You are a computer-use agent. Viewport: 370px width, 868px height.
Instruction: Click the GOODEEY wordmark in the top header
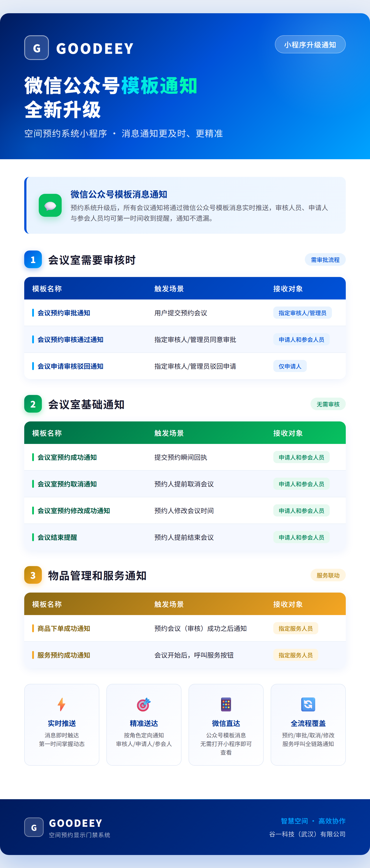[95, 49]
